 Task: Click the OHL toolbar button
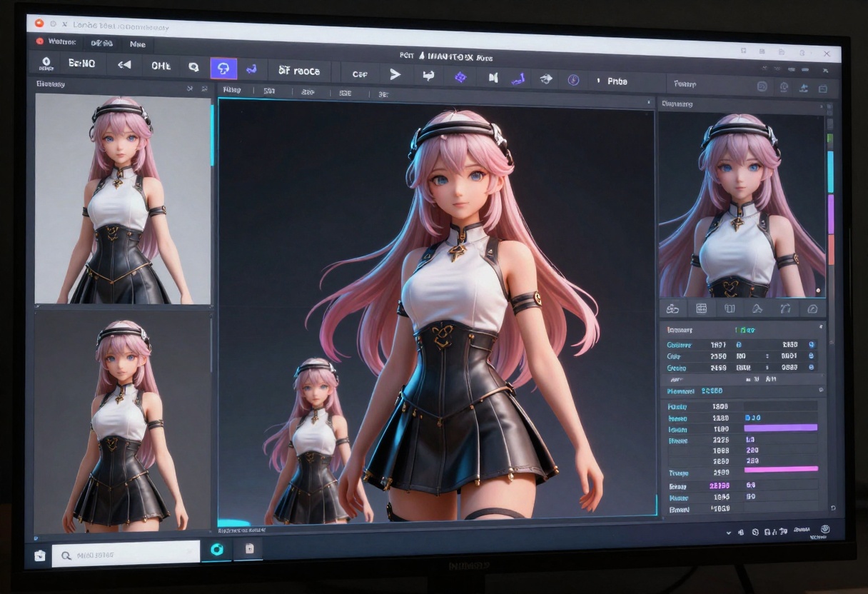click(161, 66)
